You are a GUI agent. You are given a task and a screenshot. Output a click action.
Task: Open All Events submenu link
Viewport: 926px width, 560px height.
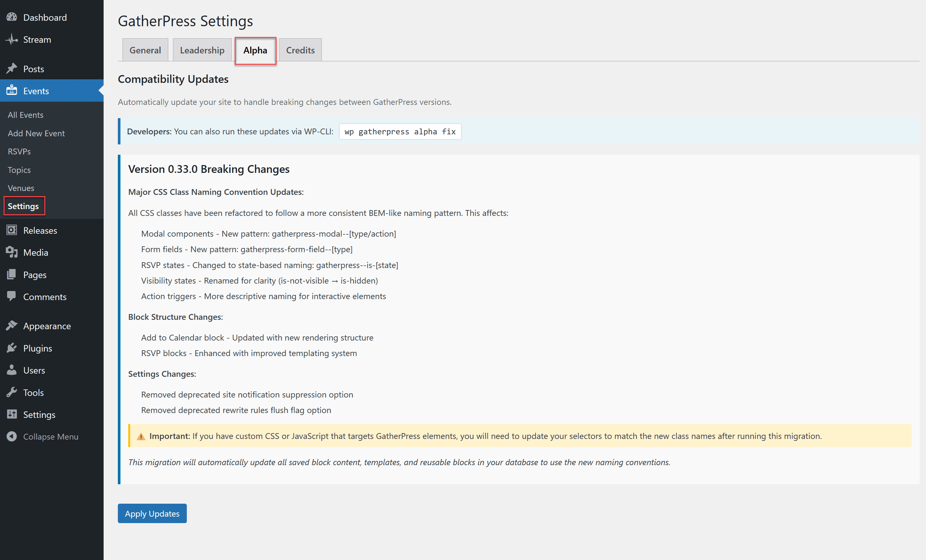(26, 115)
